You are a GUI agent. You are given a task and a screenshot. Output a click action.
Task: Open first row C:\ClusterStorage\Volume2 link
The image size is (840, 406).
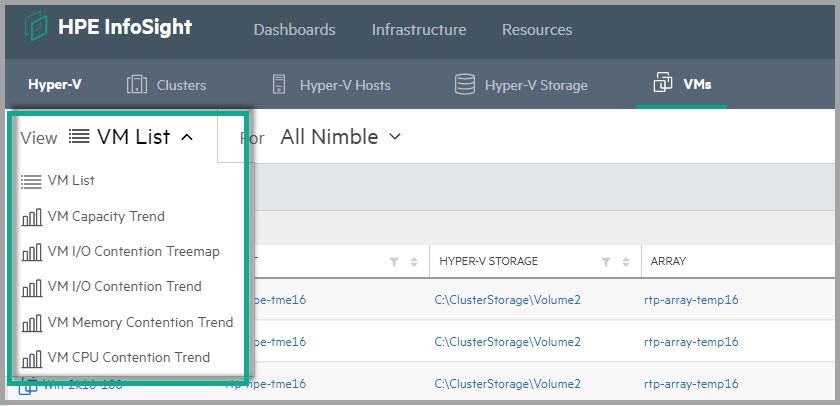tap(507, 300)
